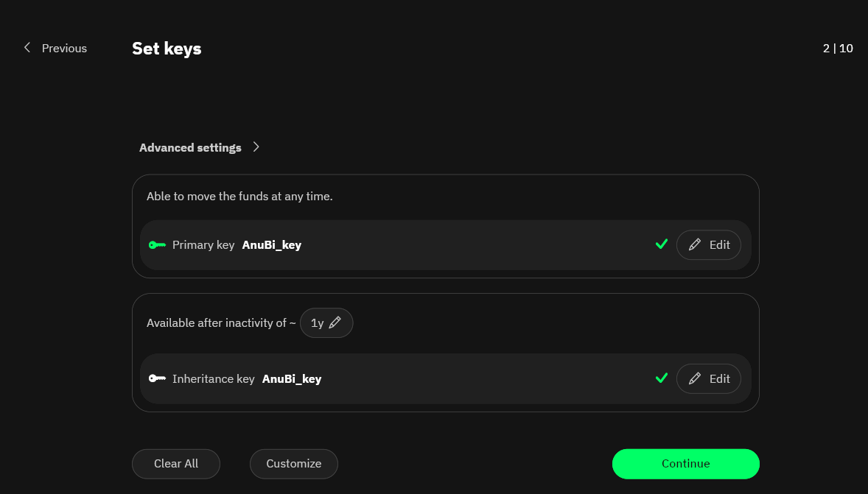Open the Customize button
This screenshot has width=868, height=494.
tap(294, 464)
